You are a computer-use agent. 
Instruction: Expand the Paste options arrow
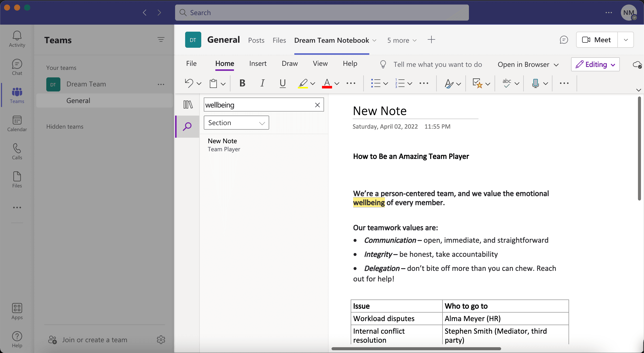(223, 84)
